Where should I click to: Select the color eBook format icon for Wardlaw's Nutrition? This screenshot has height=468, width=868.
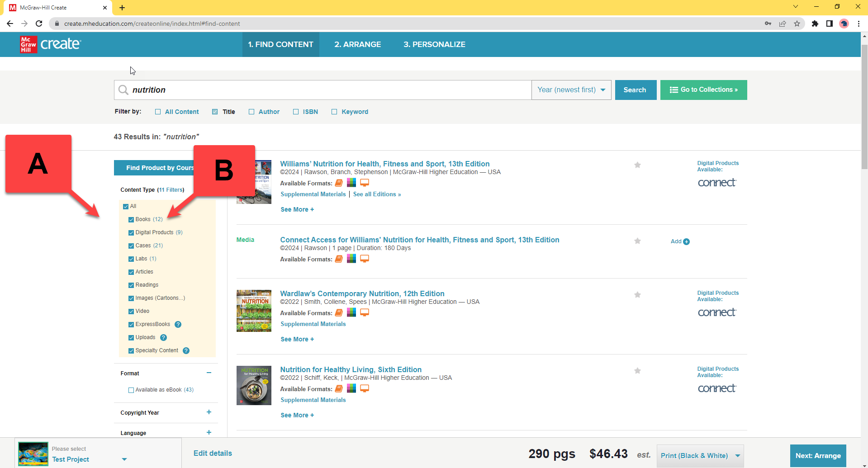point(351,312)
